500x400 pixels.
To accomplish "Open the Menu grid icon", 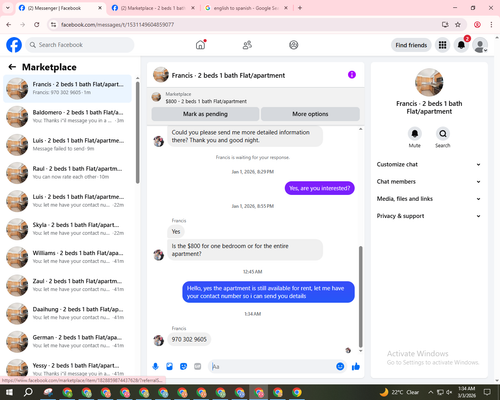I will [442, 45].
